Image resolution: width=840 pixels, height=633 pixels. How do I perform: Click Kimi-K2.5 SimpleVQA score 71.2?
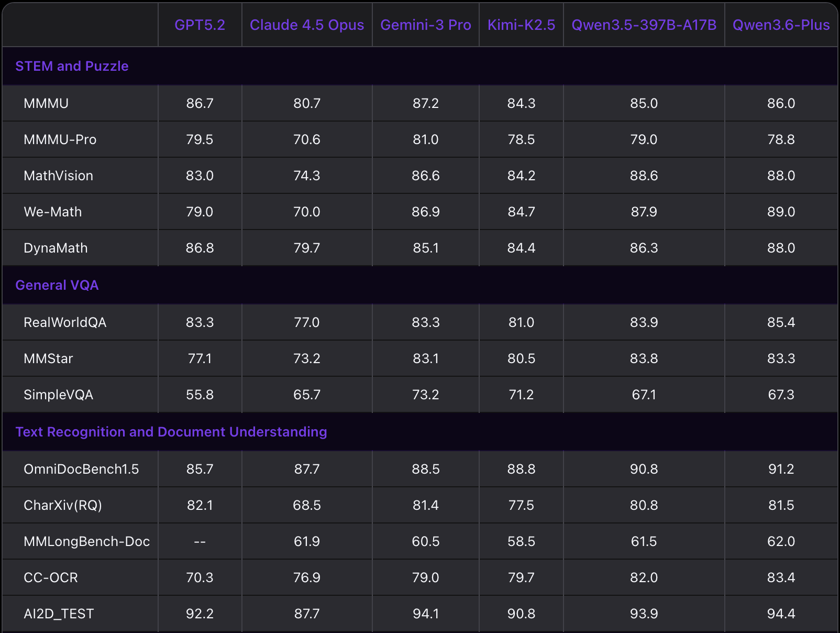click(522, 395)
